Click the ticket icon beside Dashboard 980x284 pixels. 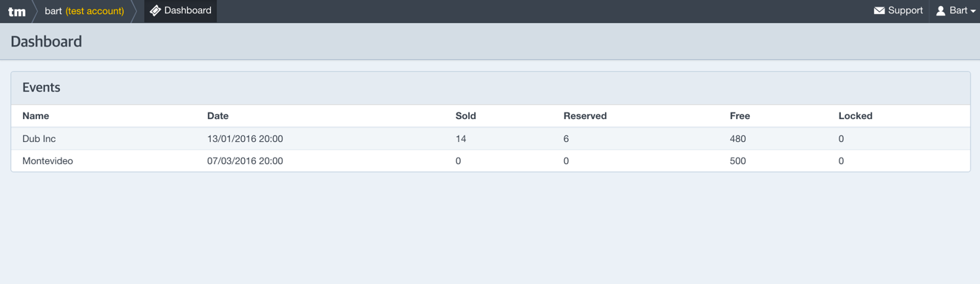155,10
